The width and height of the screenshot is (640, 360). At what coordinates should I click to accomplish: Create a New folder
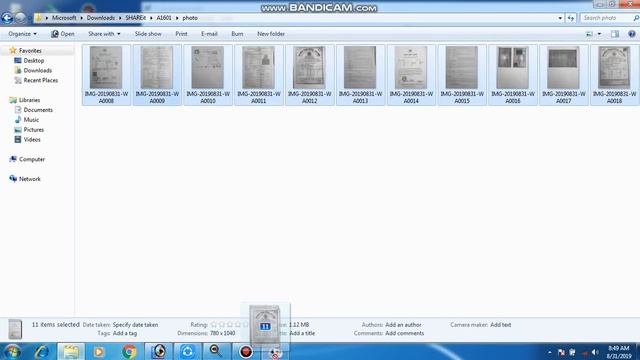click(271, 34)
